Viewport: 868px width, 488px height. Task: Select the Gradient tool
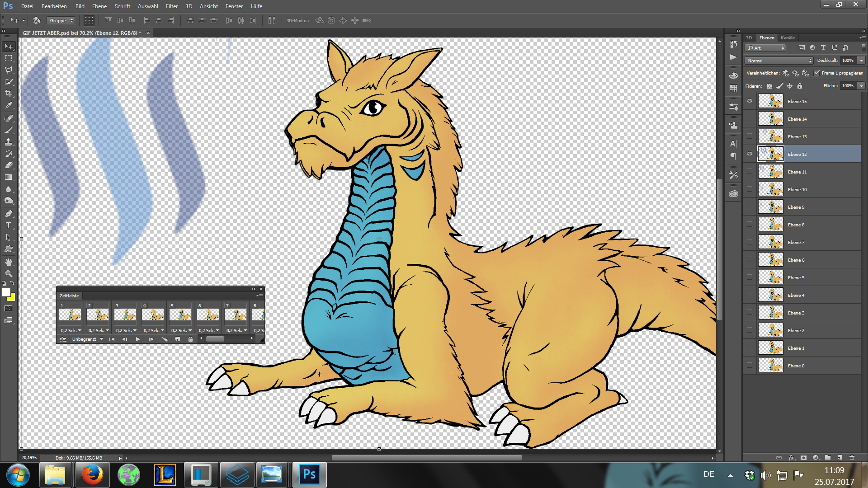point(9,177)
